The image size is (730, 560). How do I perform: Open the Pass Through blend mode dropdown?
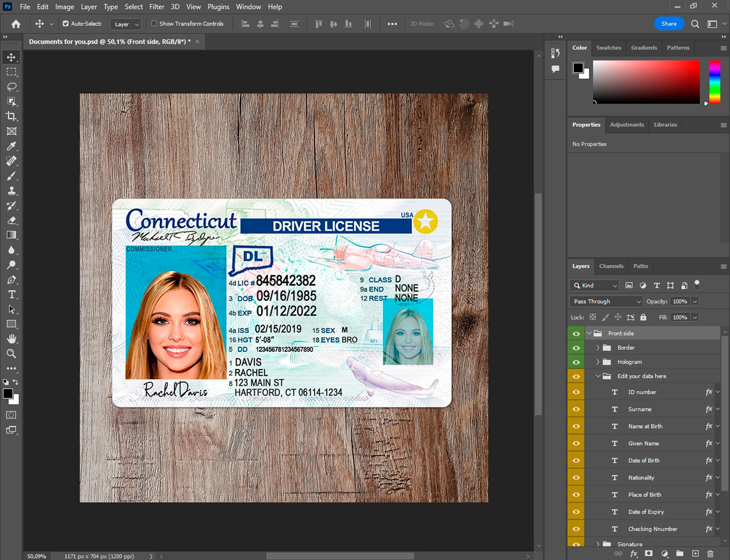[606, 302]
